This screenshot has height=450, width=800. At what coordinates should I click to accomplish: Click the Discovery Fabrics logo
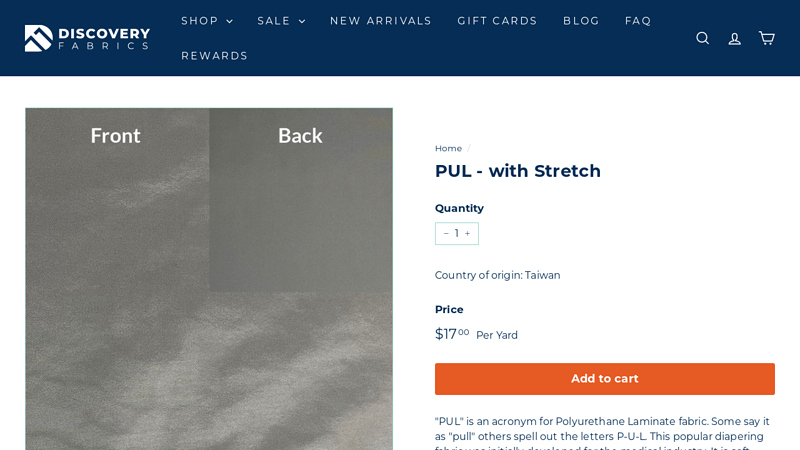pos(87,38)
